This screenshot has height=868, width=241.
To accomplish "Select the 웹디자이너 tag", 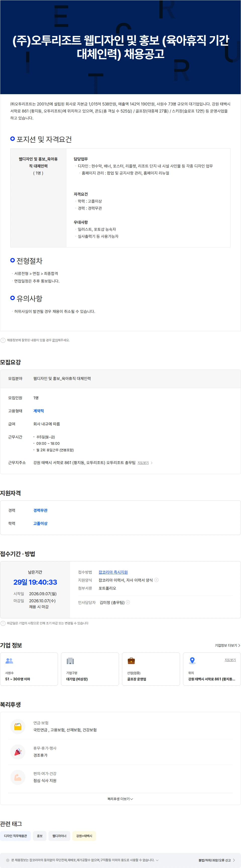I will tap(59, 836).
